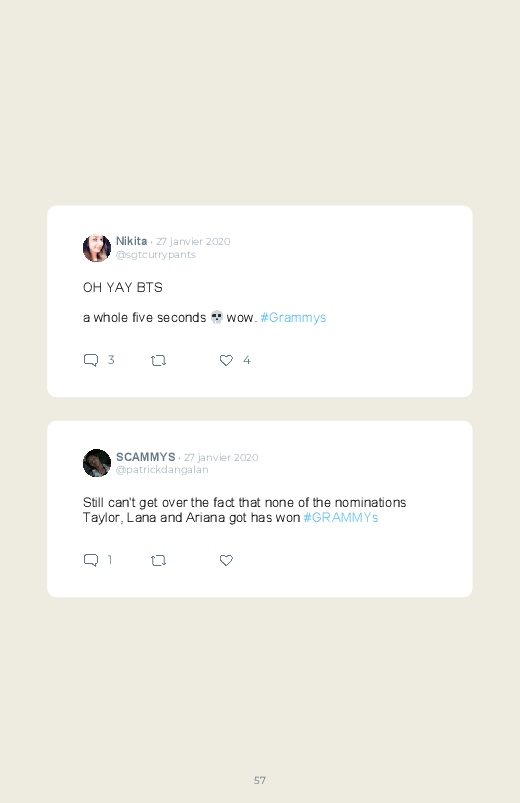The height and width of the screenshot is (803, 520).
Task: Click the skull emoji in Nikita's tweet
Action: (217, 318)
